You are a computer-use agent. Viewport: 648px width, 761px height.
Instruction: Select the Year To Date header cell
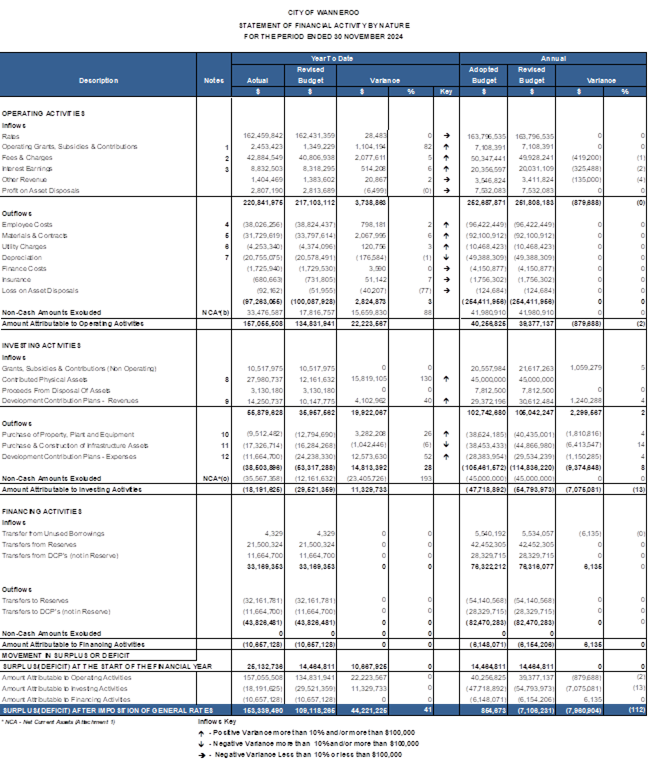pyautogui.click(x=345, y=58)
